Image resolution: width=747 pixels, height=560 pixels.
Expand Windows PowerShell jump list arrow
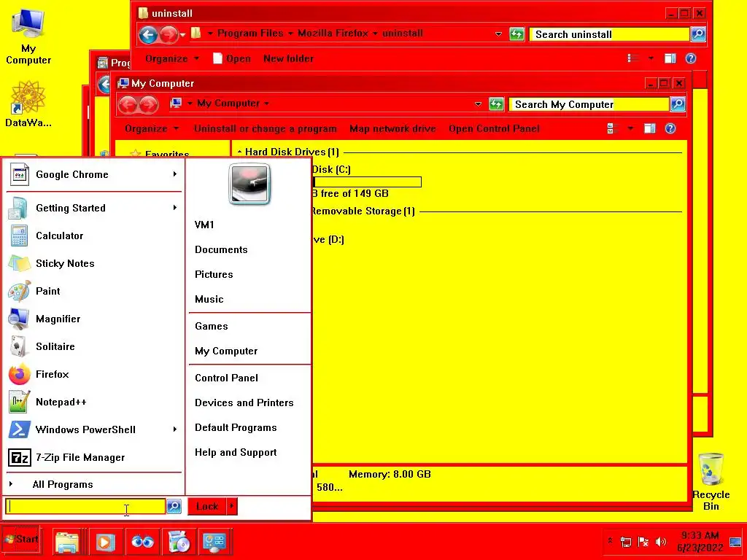point(175,429)
